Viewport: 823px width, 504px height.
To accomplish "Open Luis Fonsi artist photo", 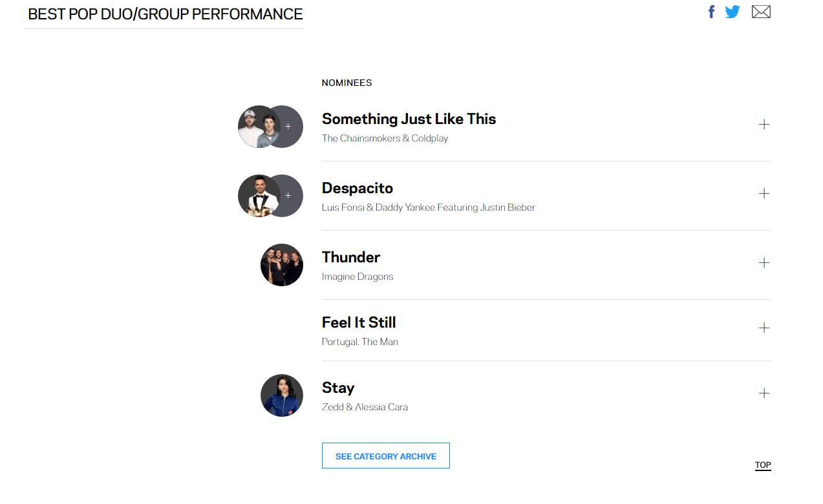I will [259, 196].
